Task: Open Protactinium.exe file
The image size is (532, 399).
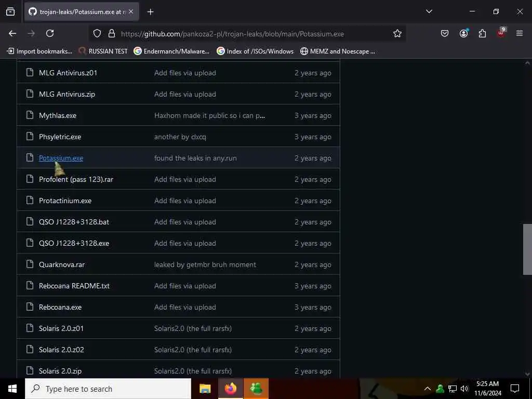Action: coord(65,201)
